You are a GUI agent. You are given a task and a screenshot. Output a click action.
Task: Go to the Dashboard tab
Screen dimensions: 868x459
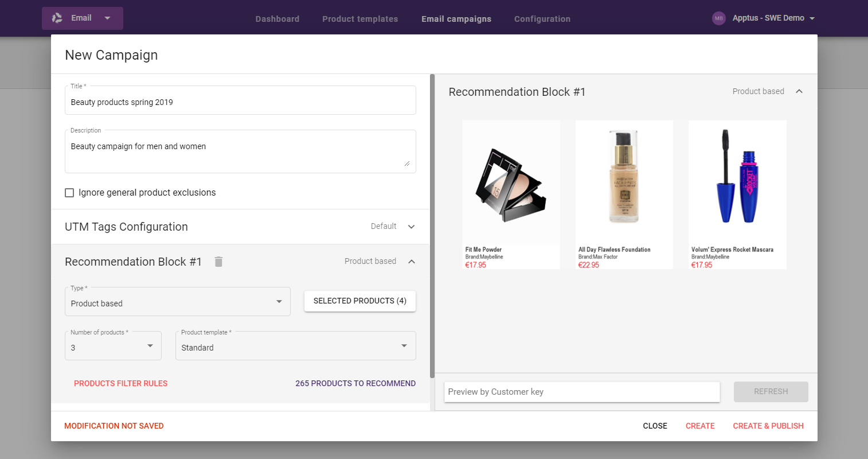tap(277, 19)
